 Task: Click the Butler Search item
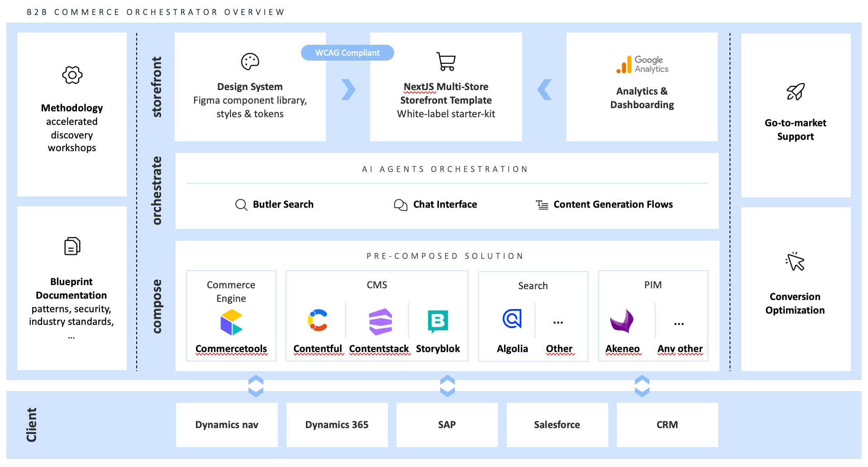(274, 205)
